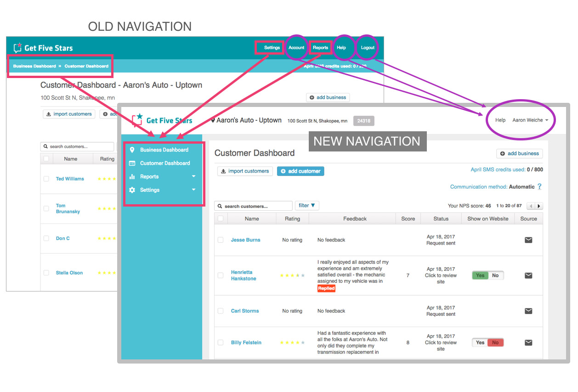578x392 pixels.
Task: Click the blue add customer button
Action: (300, 171)
